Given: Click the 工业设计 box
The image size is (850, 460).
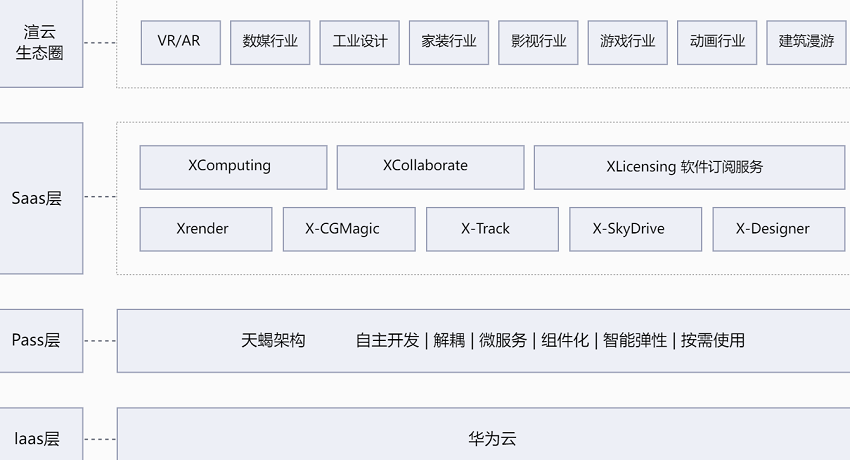Looking at the screenshot, I should pos(359,42).
